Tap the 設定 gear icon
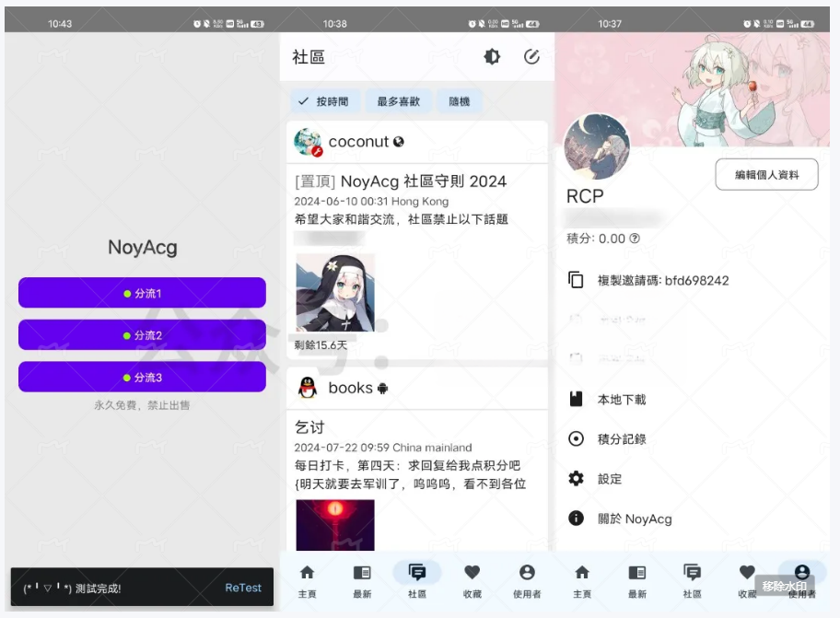 coord(576,478)
